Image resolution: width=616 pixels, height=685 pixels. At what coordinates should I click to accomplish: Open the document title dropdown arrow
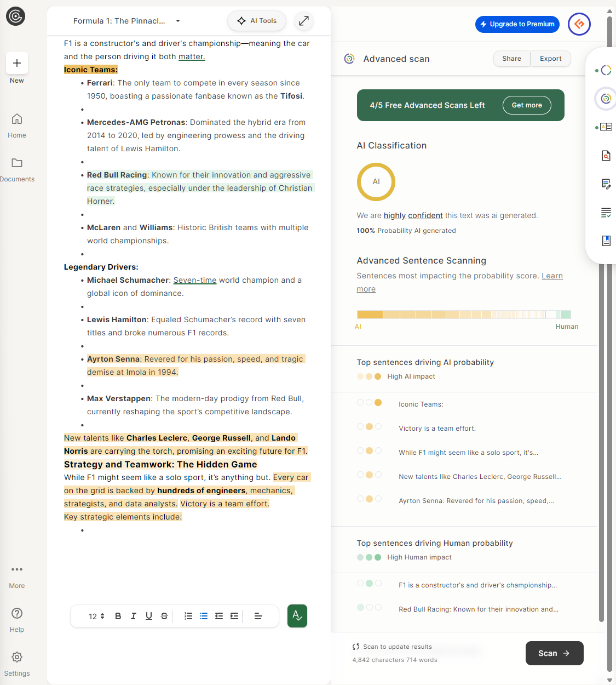[x=178, y=21]
